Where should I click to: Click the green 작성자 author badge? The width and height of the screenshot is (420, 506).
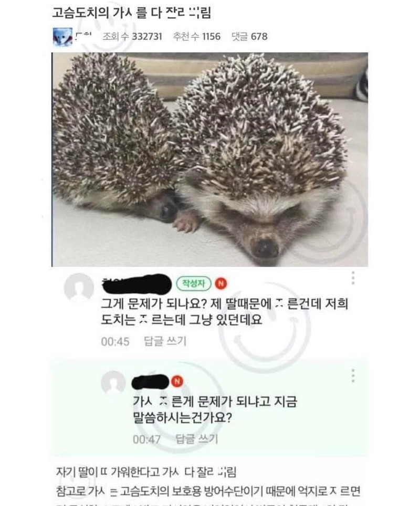pyautogui.click(x=194, y=283)
